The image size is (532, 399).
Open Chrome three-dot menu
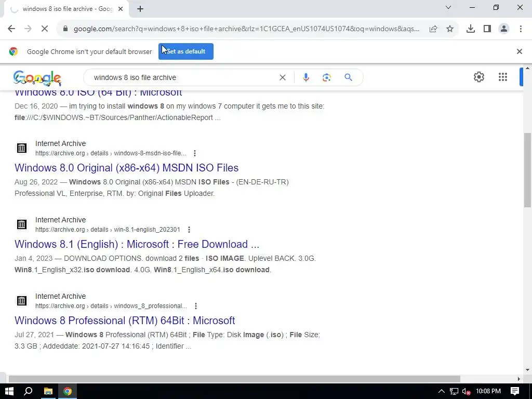521,29
